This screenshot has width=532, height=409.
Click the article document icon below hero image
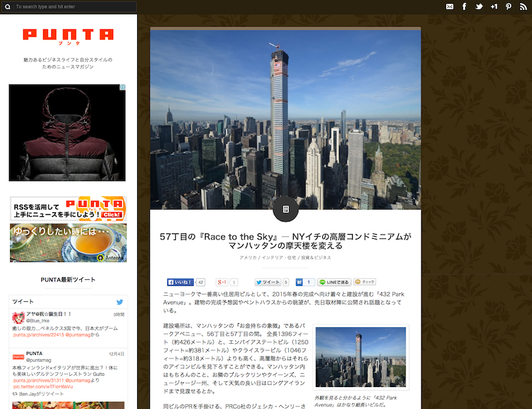(x=286, y=209)
